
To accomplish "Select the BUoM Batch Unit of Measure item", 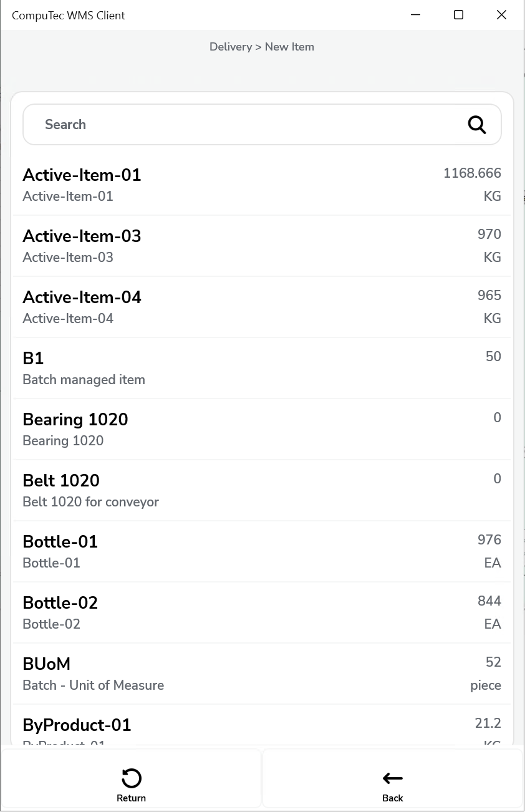I will [x=262, y=674].
